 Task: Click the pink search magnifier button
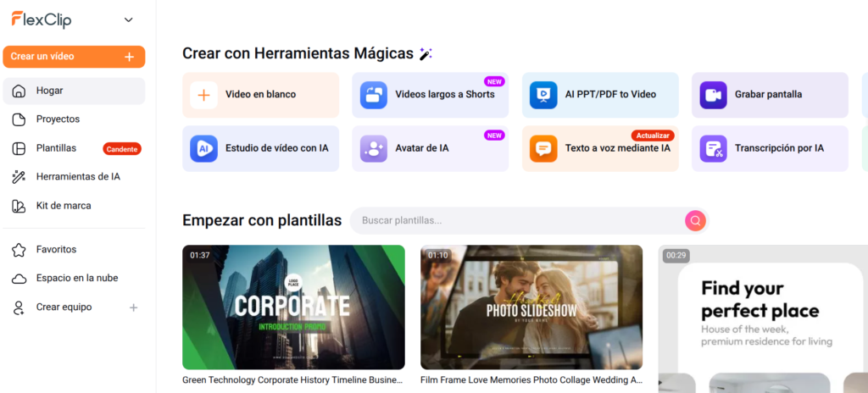(695, 221)
